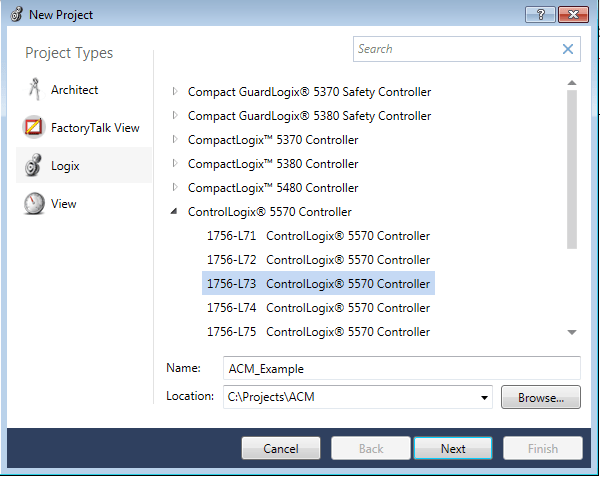
Task: Click 'CompactLogix™ 5480 Controller' text
Action: click(x=273, y=188)
